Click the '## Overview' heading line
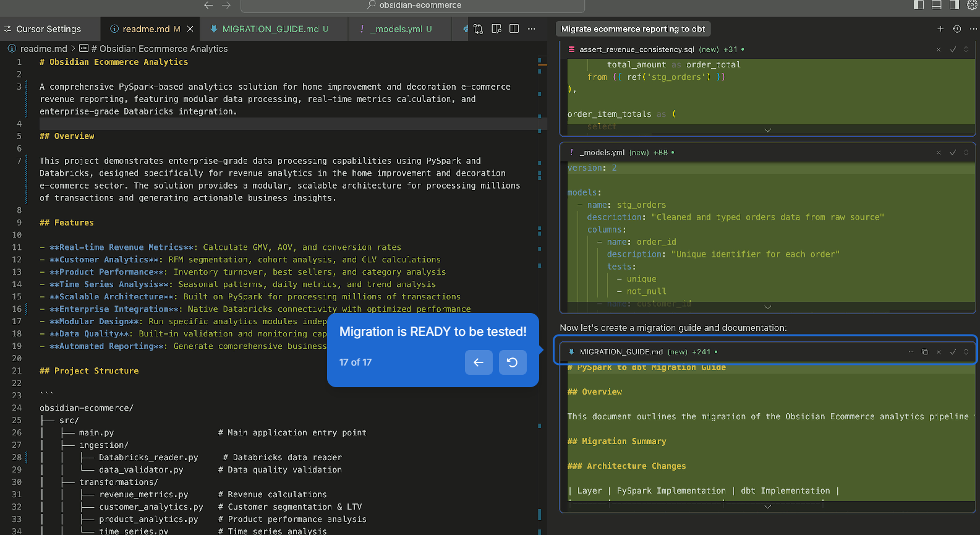This screenshot has height=535, width=980. 67,136
